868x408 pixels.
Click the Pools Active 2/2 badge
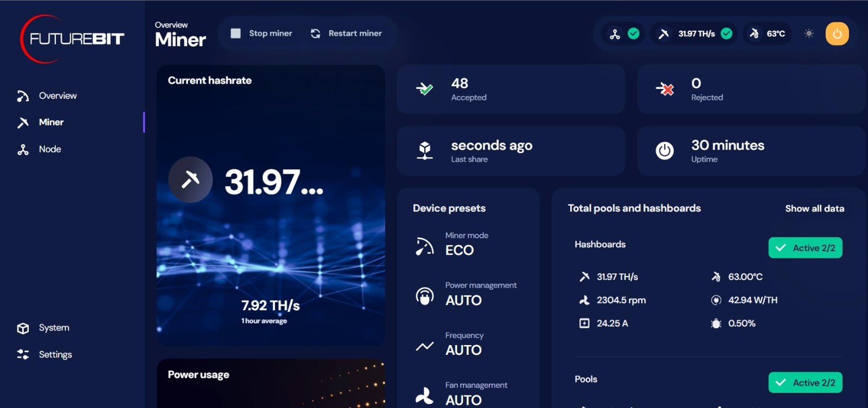pyautogui.click(x=805, y=382)
